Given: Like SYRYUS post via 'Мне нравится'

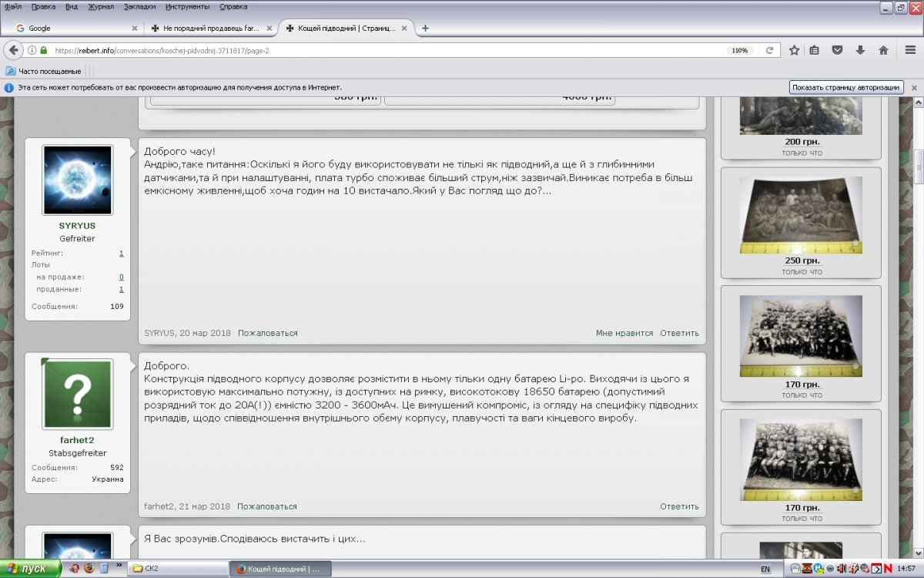Looking at the screenshot, I should point(624,334).
